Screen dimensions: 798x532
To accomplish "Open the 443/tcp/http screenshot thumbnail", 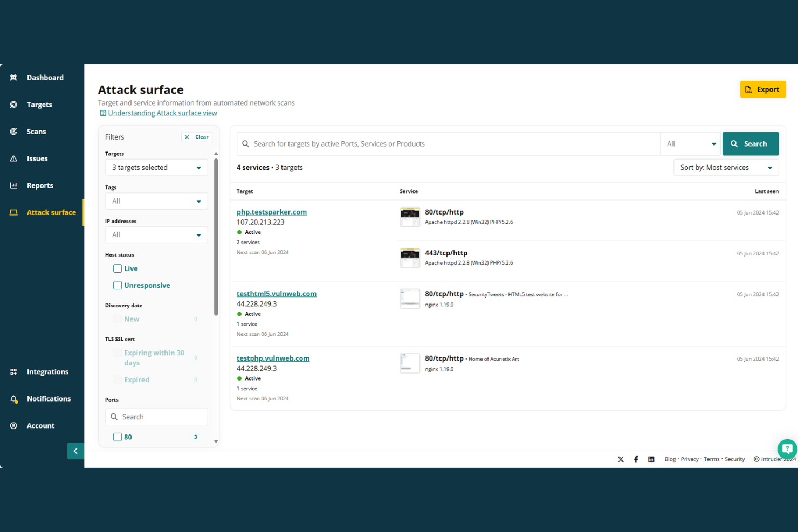I will 410,258.
